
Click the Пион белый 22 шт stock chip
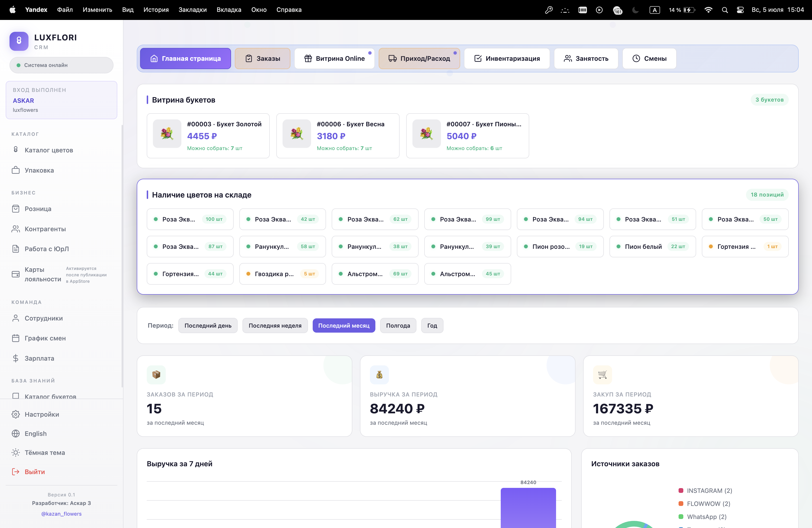click(x=652, y=246)
